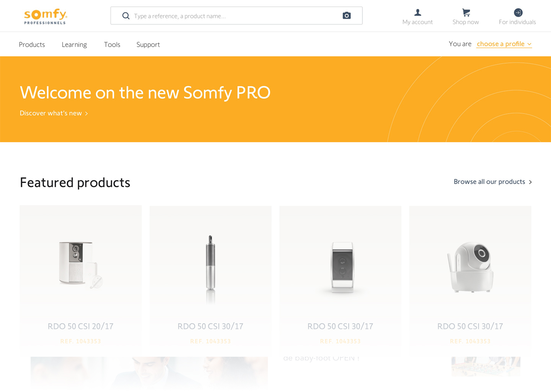Open Browse all our products link

pos(489,182)
